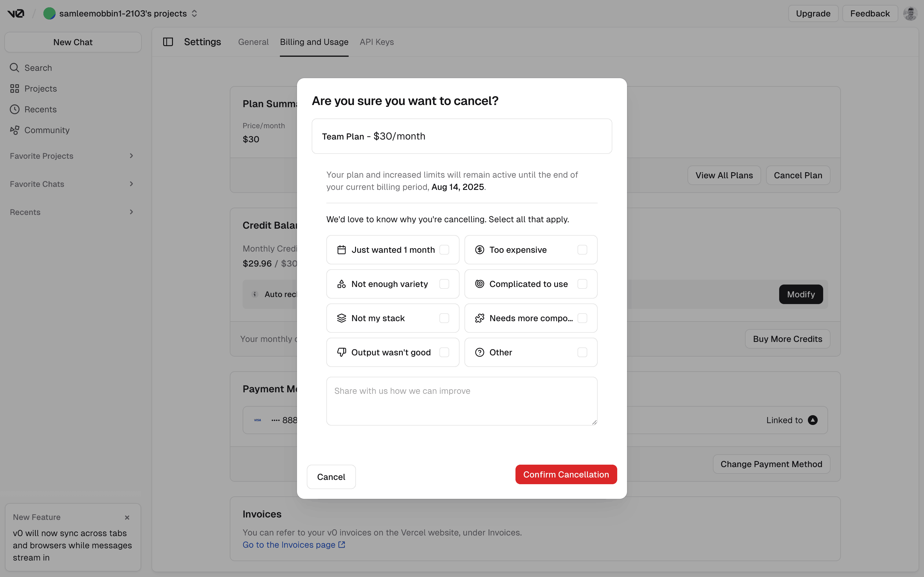Open Recents clock icon in sidebar

click(14, 110)
